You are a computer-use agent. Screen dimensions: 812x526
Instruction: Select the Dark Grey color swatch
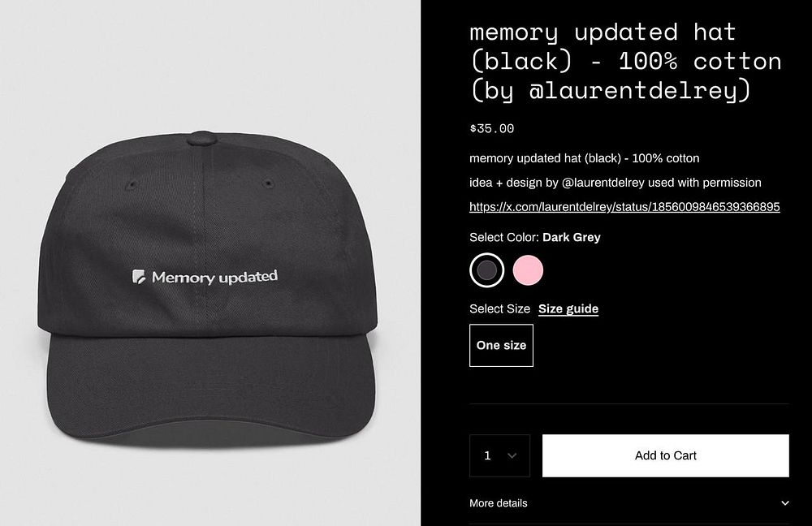pyautogui.click(x=486, y=270)
